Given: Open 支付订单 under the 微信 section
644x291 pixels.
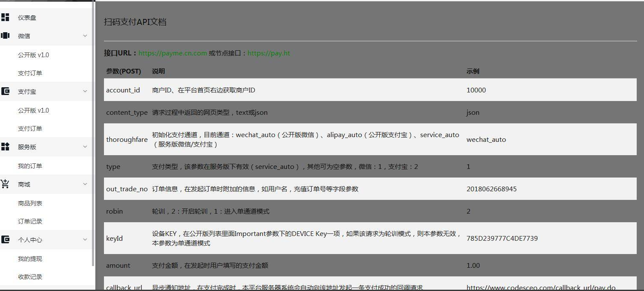Looking at the screenshot, I should pyautogui.click(x=30, y=73).
